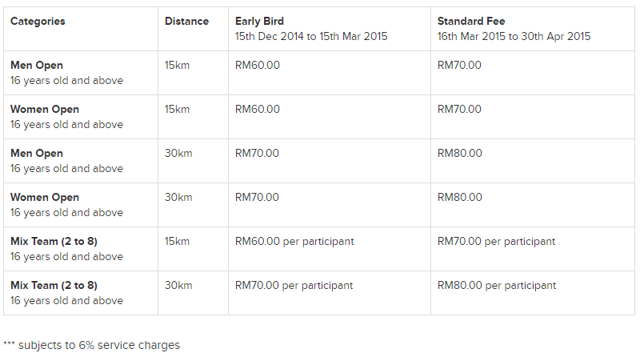Select the Early Bird header cell

coord(330,29)
